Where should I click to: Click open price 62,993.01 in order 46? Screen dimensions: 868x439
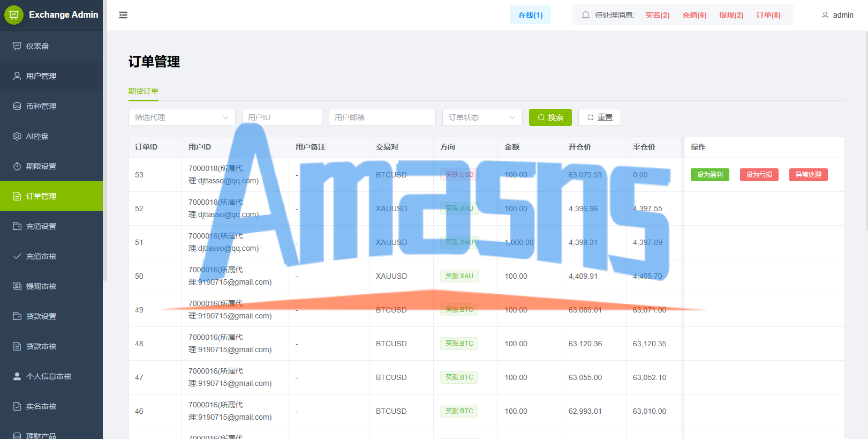coord(585,411)
